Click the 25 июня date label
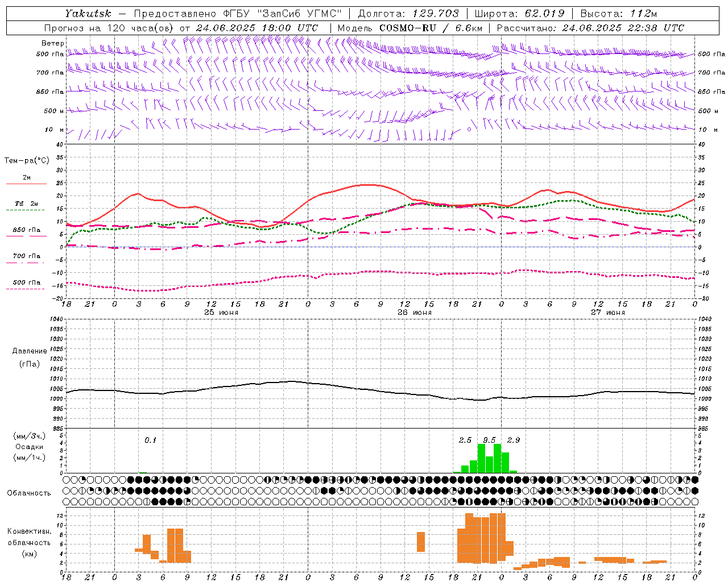 (x=221, y=313)
